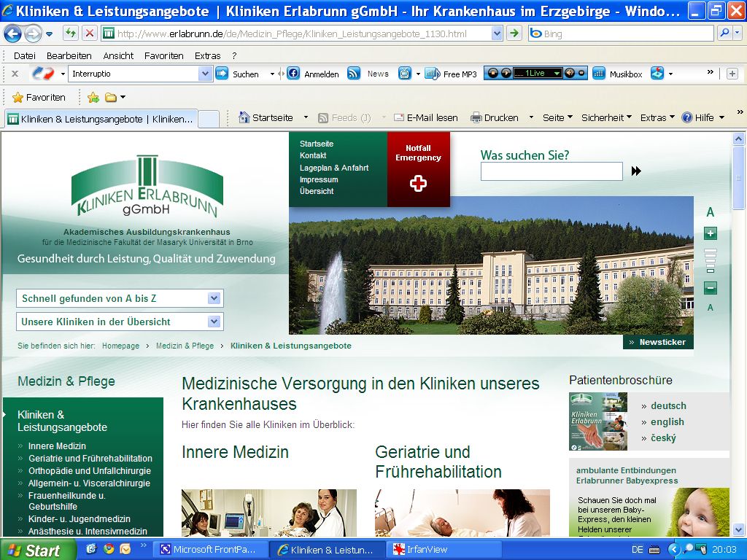Submit site search with double-arrow icon

pos(636,171)
